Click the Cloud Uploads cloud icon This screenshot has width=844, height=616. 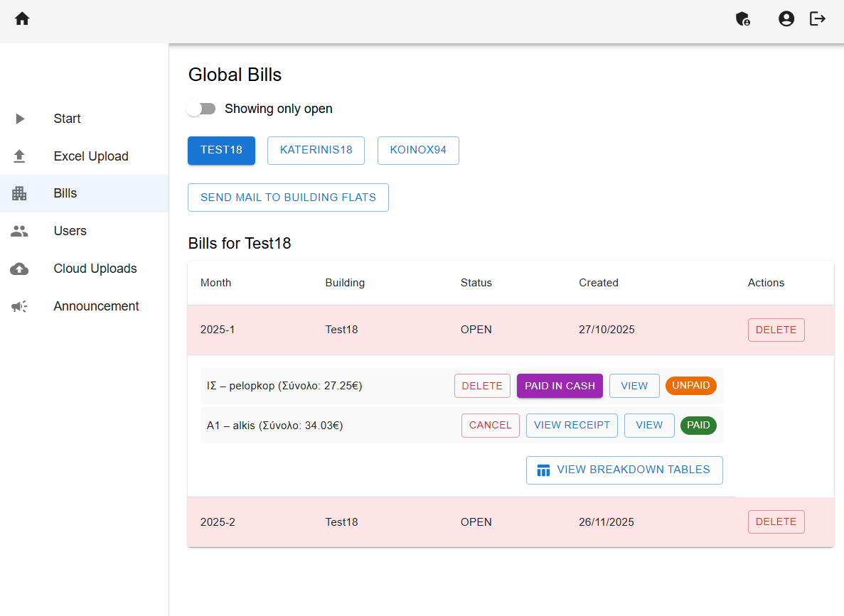tap(20, 269)
